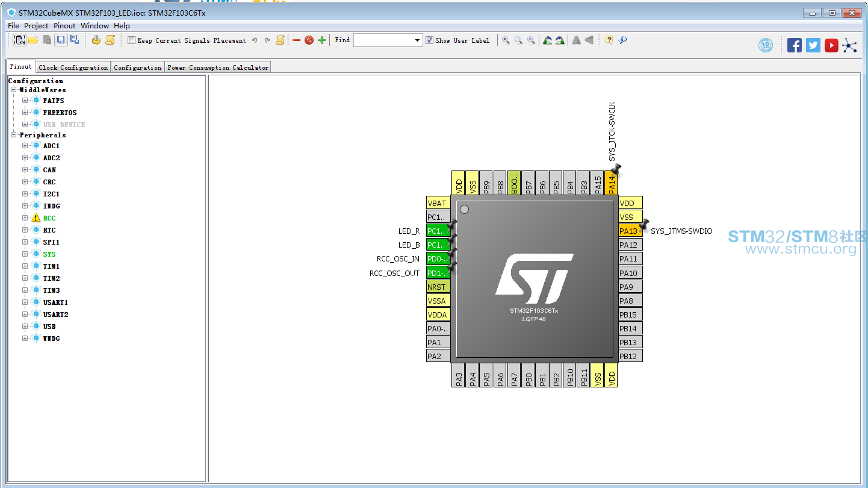The image size is (868, 488).
Task: Undo the last pinout action
Action: 255,40
